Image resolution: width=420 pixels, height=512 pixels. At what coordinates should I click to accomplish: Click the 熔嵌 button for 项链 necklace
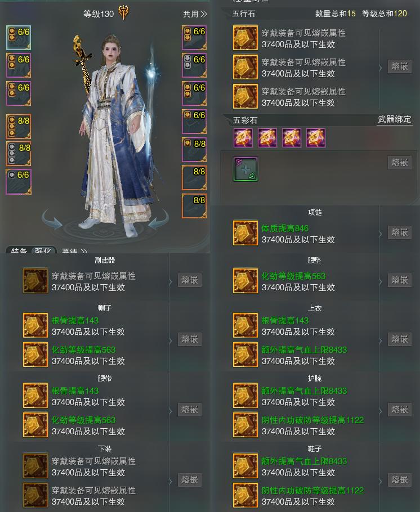[399, 232]
